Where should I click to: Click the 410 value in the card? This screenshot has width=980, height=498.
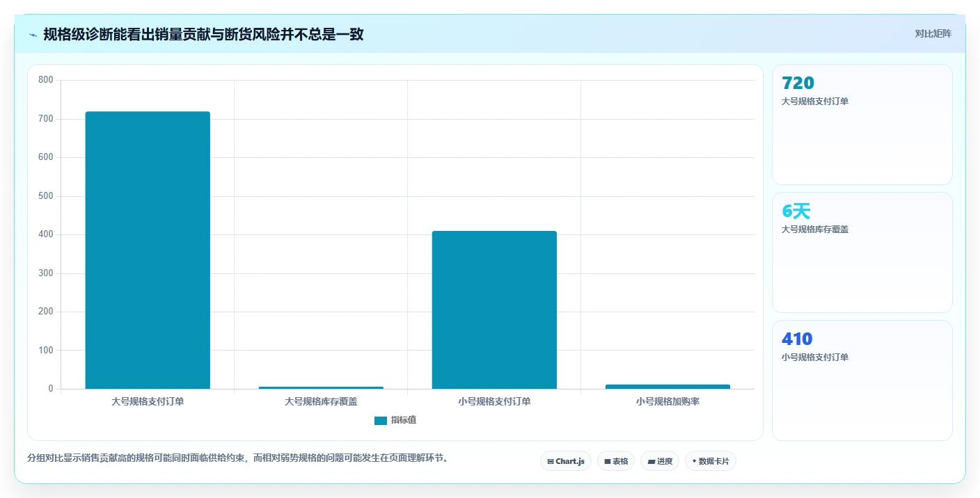[797, 339]
